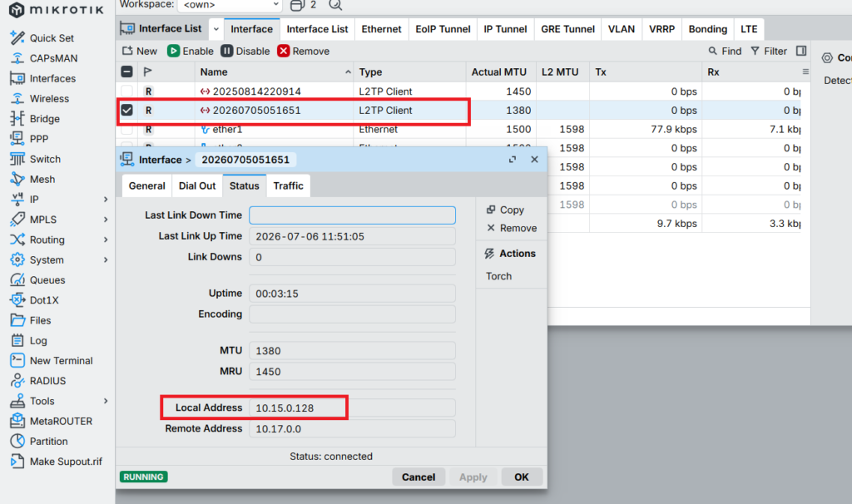Image resolution: width=852 pixels, height=504 pixels.
Task: Open Filter for interface table
Action: (x=769, y=51)
